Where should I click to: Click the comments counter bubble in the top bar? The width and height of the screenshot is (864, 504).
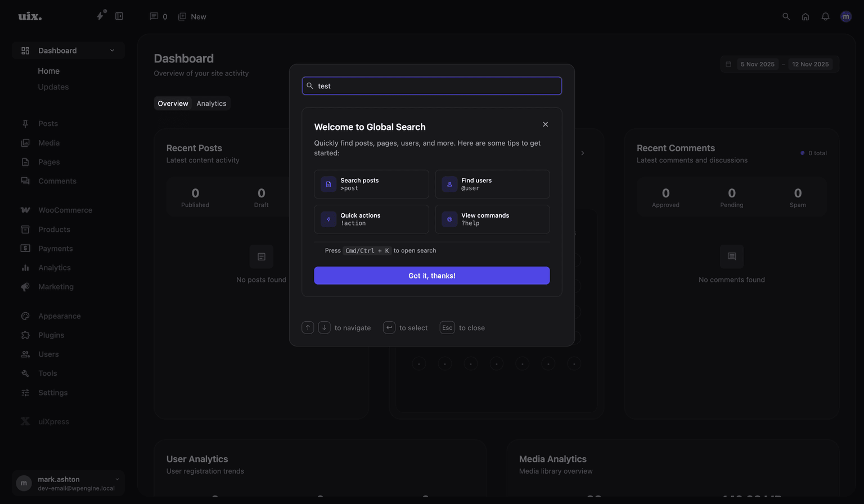click(x=157, y=16)
